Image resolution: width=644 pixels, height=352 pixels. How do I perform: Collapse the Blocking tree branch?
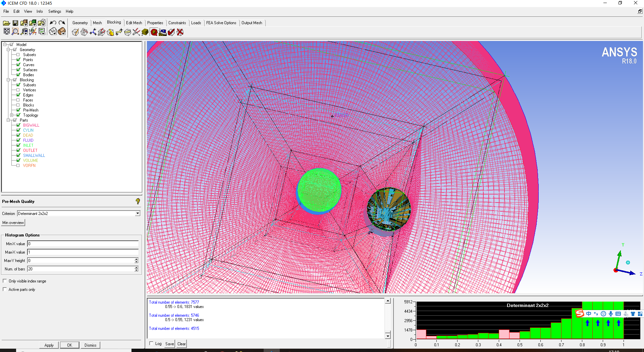[8, 80]
